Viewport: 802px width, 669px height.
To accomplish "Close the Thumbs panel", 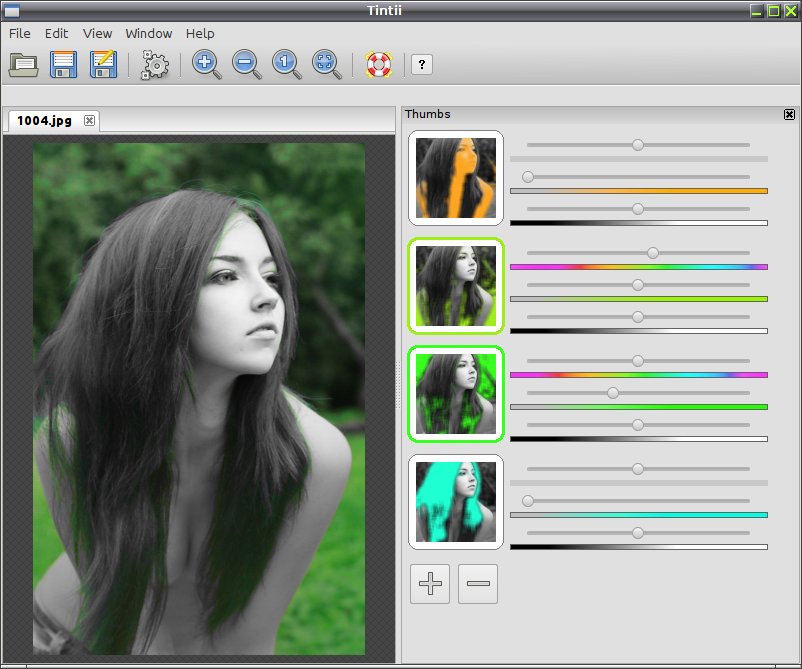I will [789, 115].
